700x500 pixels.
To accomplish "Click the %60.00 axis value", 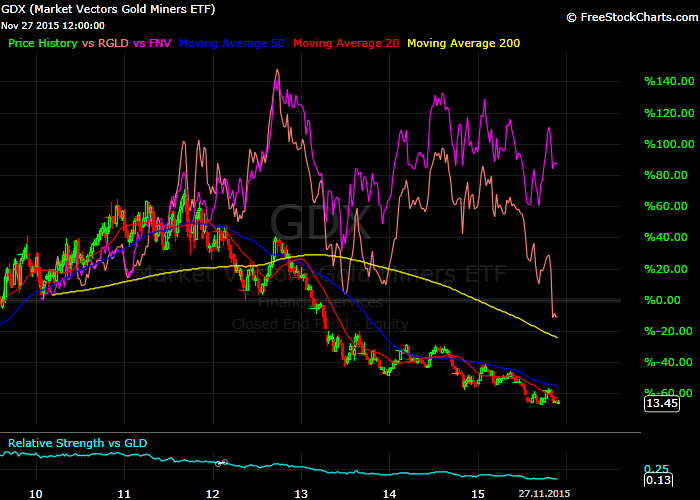I will coord(666,206).
